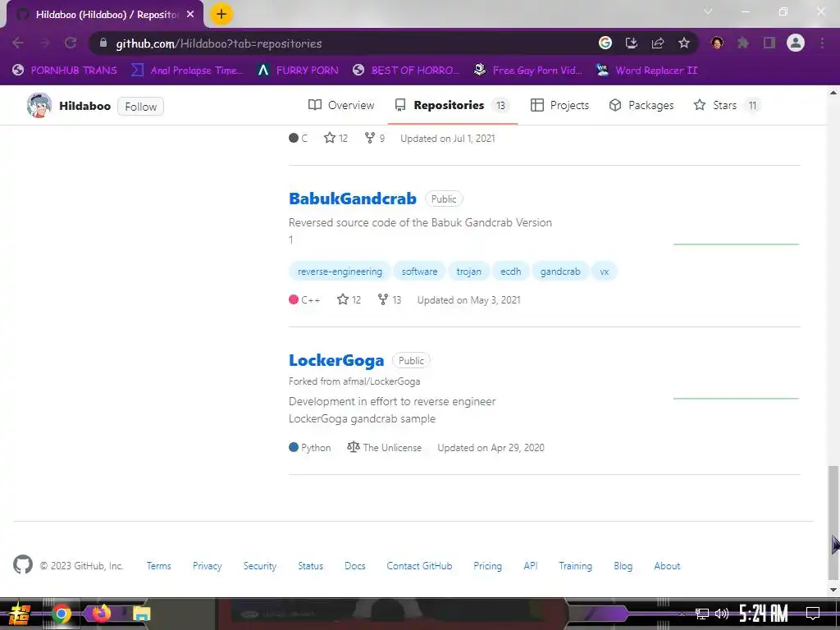Open the Word Replacer II bookmark
Image resolution: width=840 pixels, height=630 pixels.
coord(647,71)
